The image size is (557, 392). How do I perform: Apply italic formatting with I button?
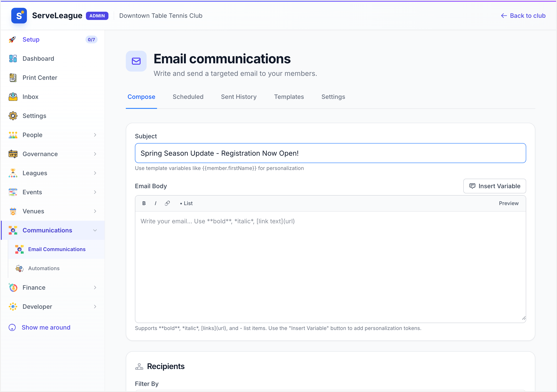pos(156,203)
